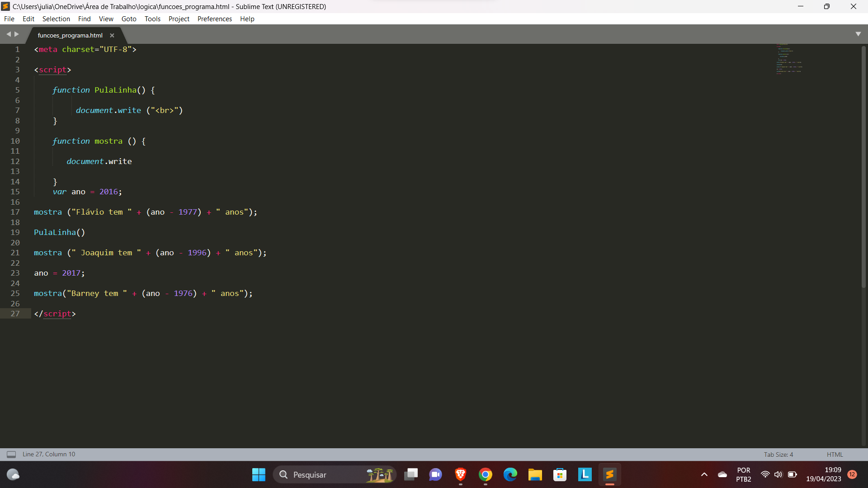
Task: Open the Find menu
Action: 84,19
